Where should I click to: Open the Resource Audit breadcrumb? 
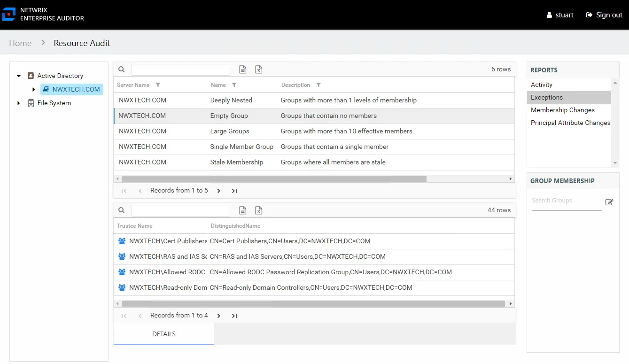(82, 43)
